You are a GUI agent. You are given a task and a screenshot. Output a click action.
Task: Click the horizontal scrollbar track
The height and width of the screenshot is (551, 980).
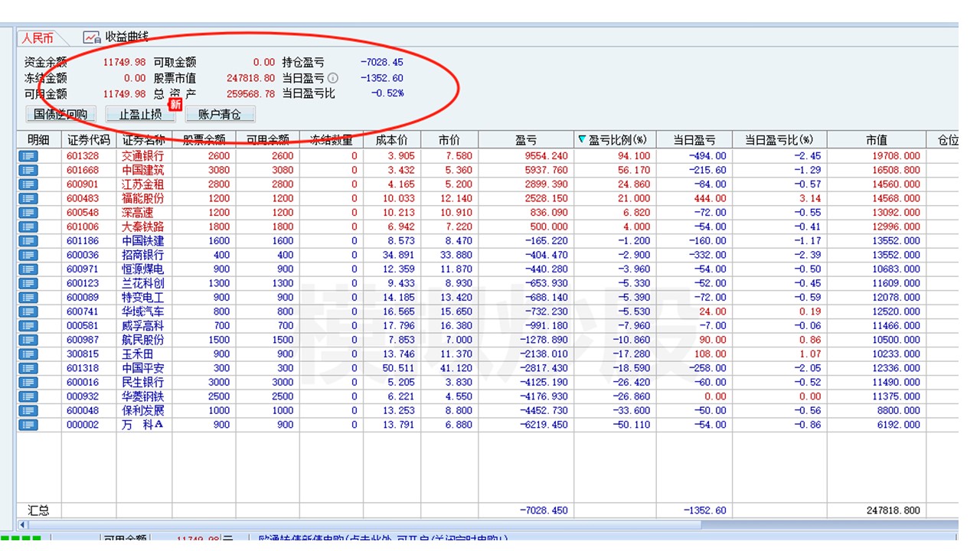click(x=827, y=525)
